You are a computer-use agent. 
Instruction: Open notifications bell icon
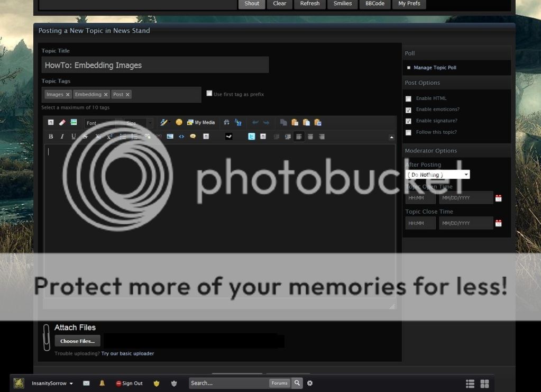(102, 383)
